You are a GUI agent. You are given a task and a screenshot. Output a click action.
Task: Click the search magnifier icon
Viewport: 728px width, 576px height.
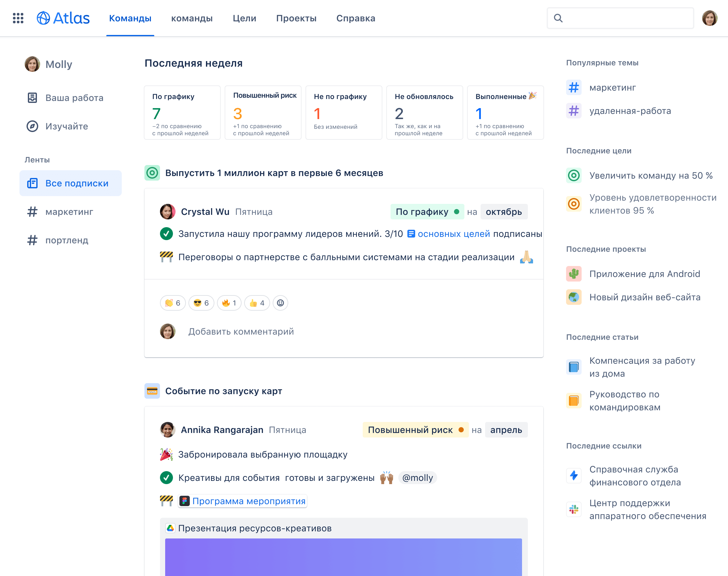[x=558, y=18]
